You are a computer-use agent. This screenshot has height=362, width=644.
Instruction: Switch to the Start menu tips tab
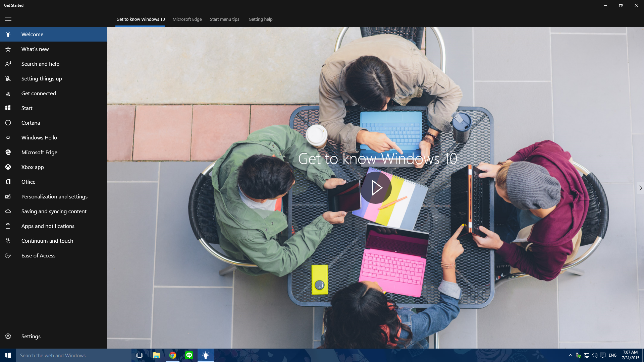click(x=225, y=19)
